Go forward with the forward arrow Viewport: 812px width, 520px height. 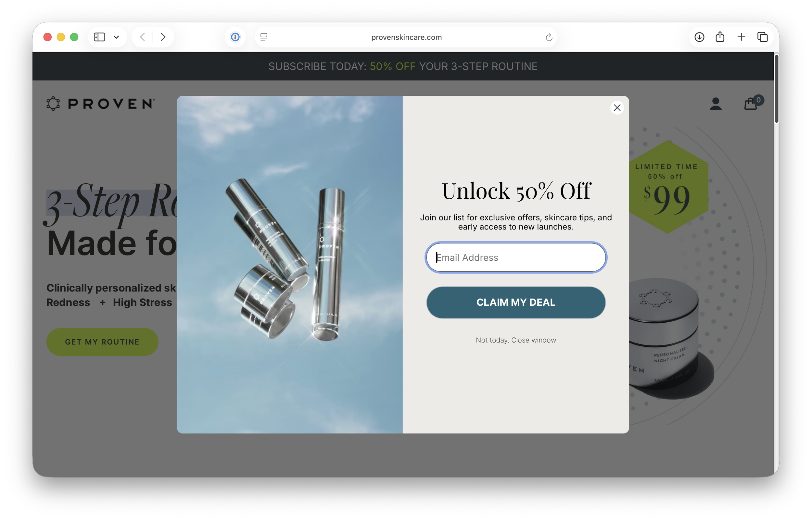[x=163, y=37]
